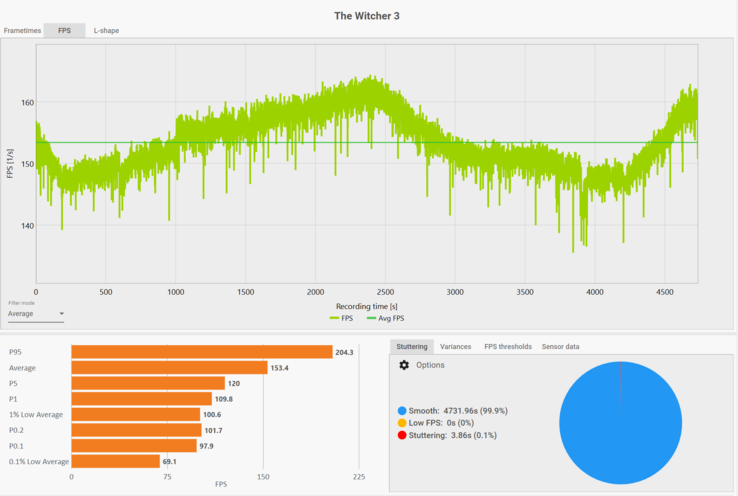Click the 0.1% Low Average bar
The image size is (738, 496).
(x=115, y=461)
